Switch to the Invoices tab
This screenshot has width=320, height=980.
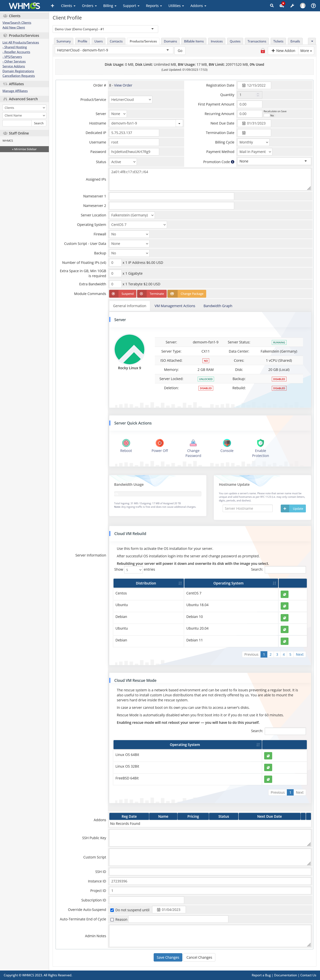[217, 41]
